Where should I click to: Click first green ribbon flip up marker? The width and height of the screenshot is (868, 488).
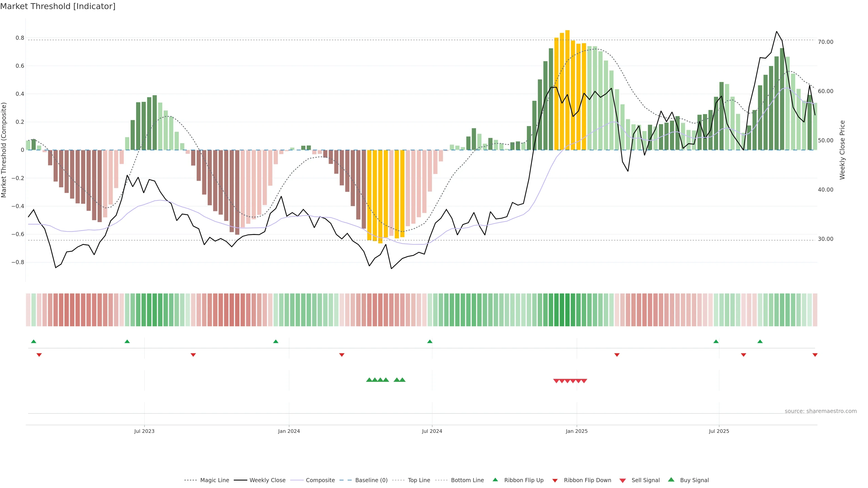click(x=33, y=342)
